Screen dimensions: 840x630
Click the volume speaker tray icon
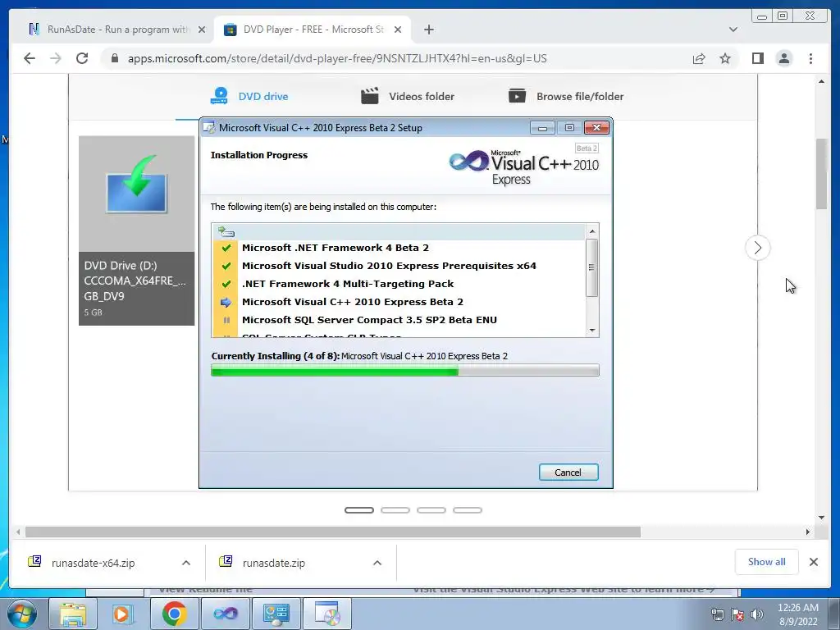pos(756,614)
